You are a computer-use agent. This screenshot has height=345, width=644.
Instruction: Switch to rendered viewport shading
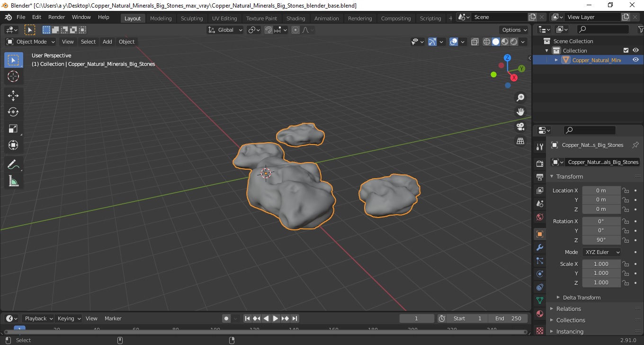514,42
